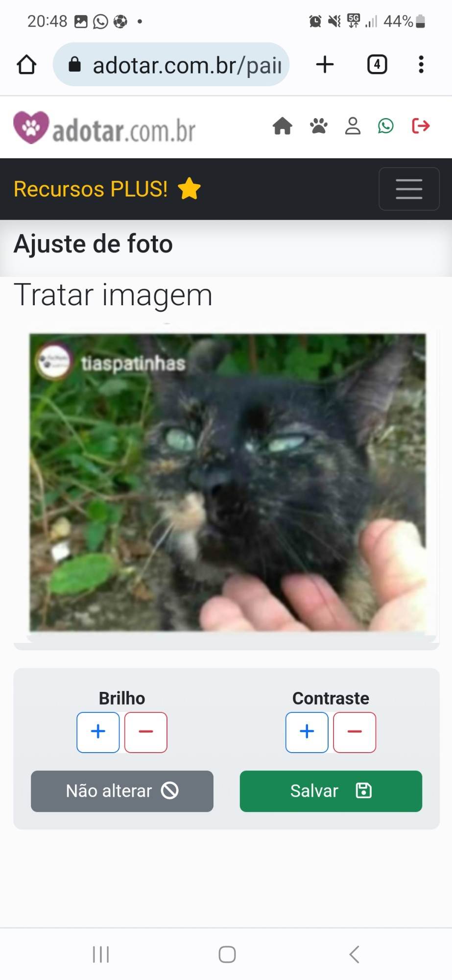Open a new browser tab

[325, 64]
